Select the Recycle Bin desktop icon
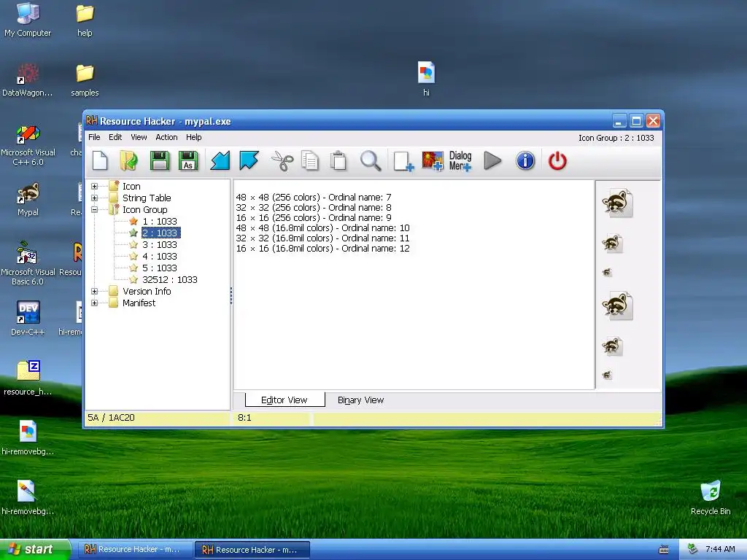Viewport: 747px width, 560px height. (711, 497)
